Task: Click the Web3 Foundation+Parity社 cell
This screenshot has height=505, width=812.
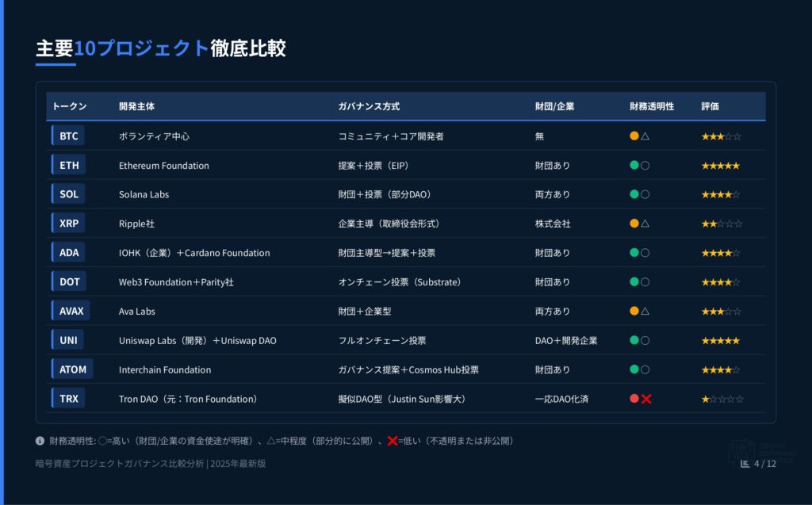Action: click(x=176, y=282)
